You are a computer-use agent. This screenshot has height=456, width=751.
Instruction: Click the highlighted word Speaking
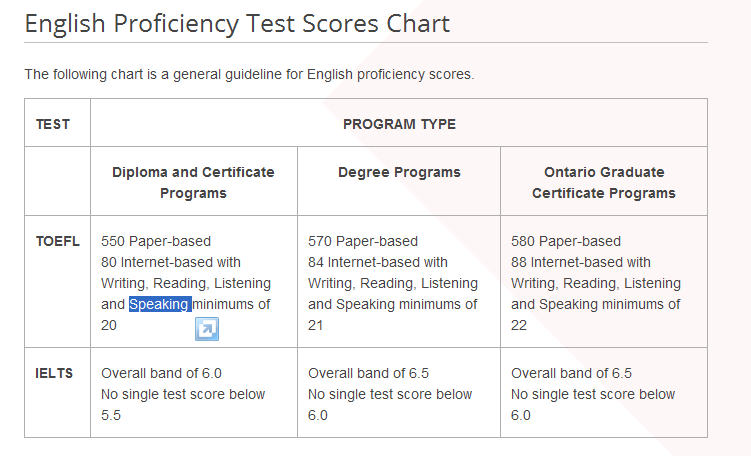[x=160, y=304]
